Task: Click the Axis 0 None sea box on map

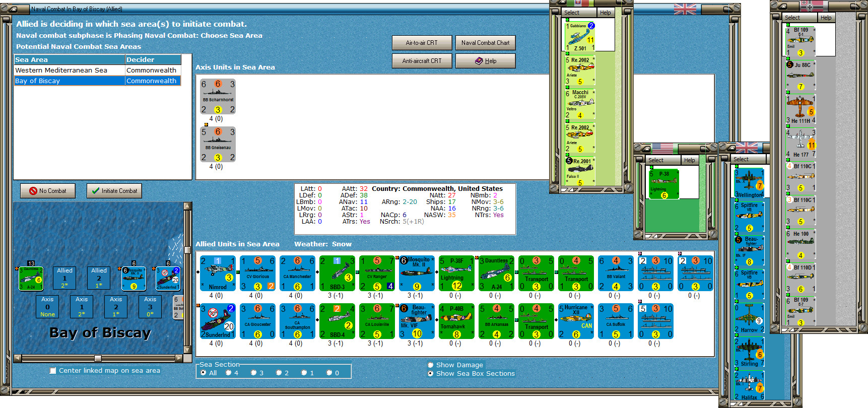Action: (x=47, y=306)
